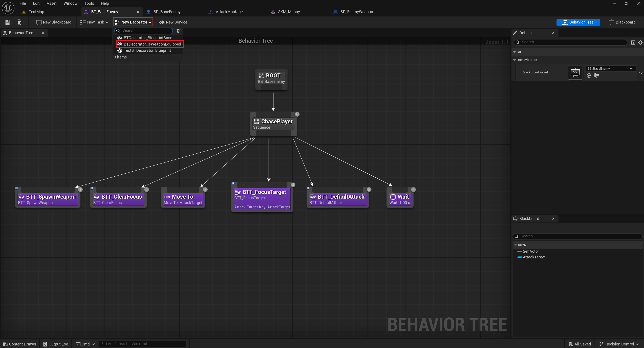Click the Blackboard Asset thumbnail

click(575, 73)
